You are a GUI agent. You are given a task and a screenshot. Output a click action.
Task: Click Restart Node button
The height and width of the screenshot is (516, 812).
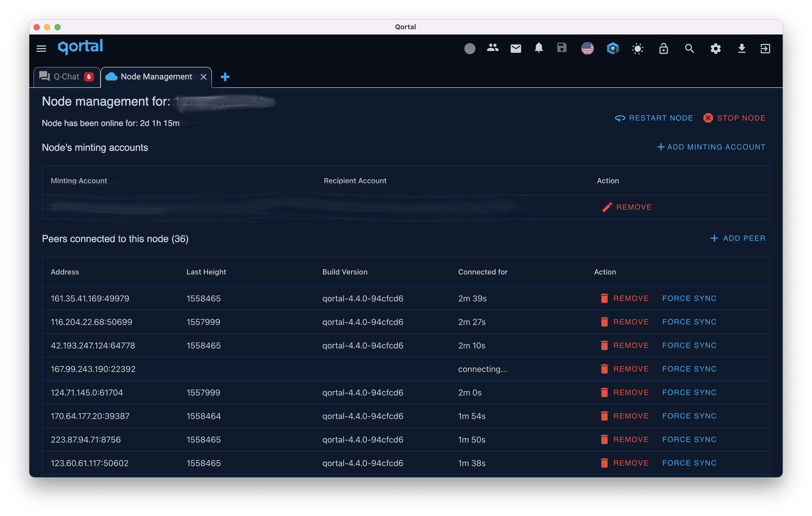click(x=654, y=118)
